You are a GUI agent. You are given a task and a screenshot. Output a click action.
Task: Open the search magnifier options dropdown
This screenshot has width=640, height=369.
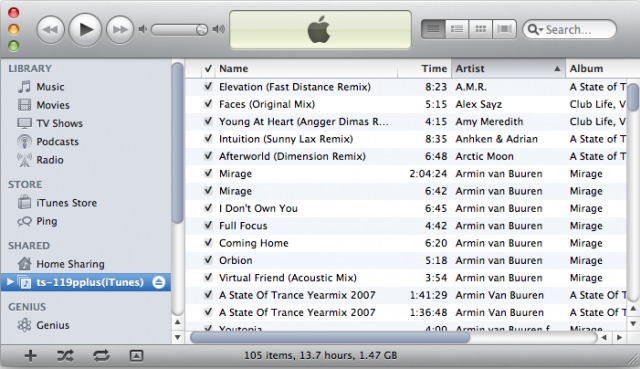[x=535, y=30]
